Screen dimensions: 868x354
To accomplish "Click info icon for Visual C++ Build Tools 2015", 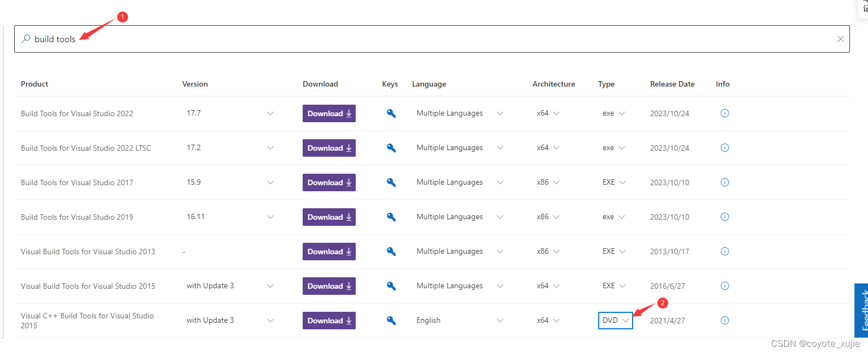I will (x=725, y=321).
